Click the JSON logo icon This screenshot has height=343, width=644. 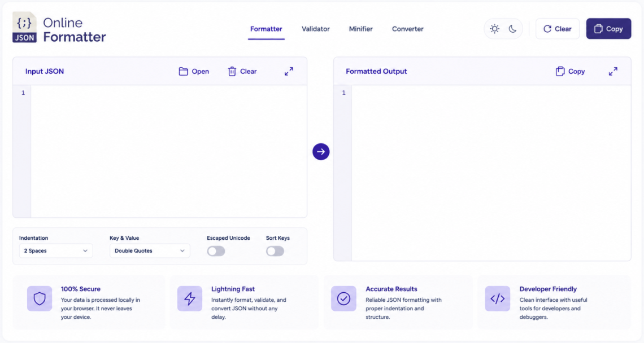point(24,27)
